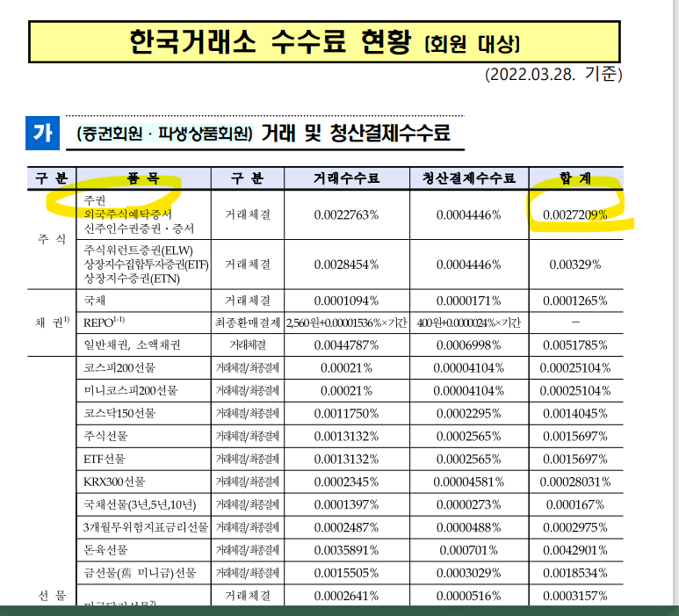Click '상장지수집합투자증권(ETF)' item text
The image size is (679, 616).
click(146, 265)
